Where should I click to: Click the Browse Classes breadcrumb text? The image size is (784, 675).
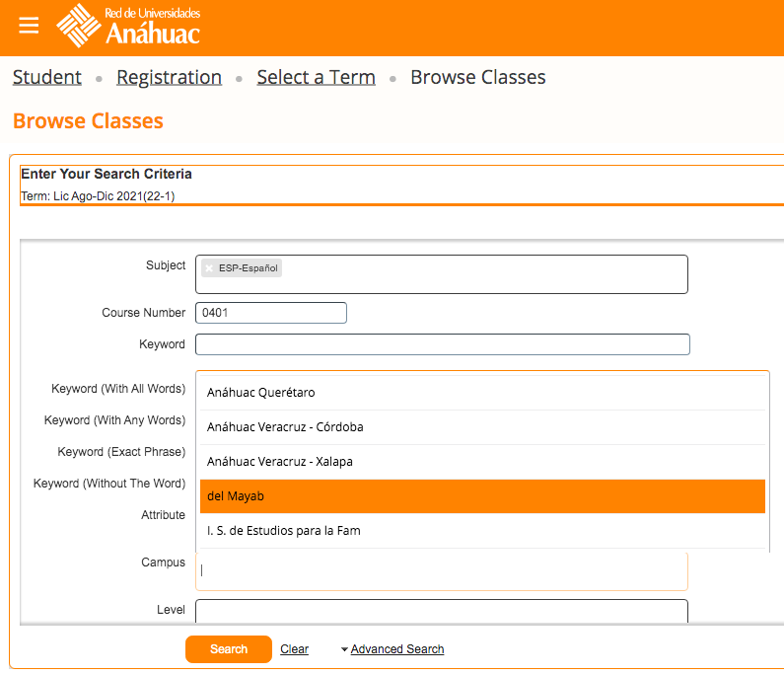coord(477,77)
